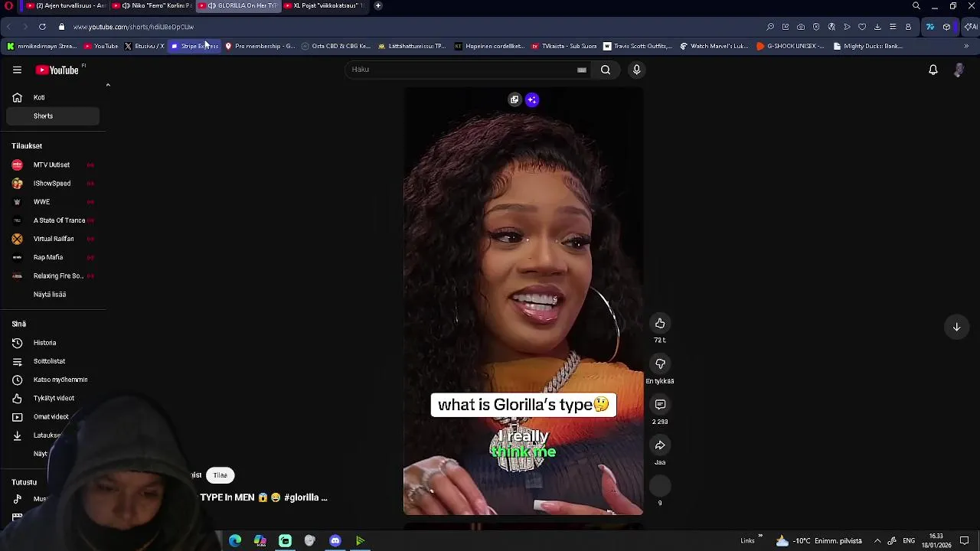Open Soittolistat in the sidebar
The image size is (980, 551).
pos(52,361)
